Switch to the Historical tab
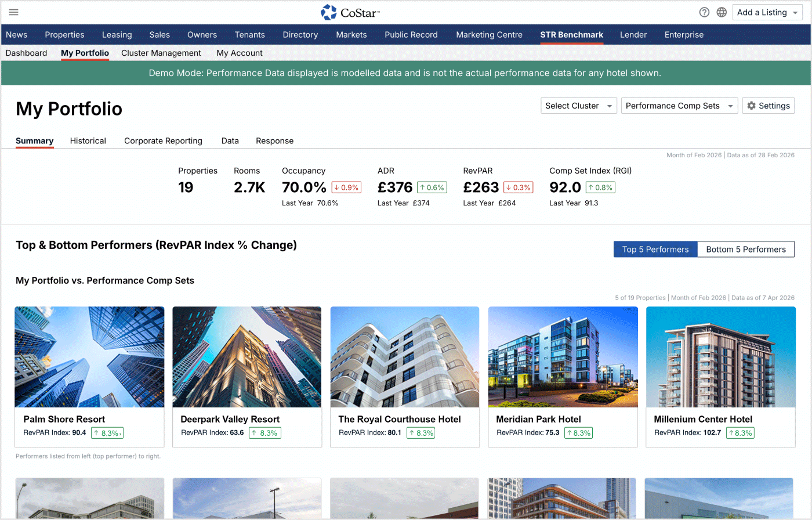Screen dimensions: 812x520 [88, 141]
